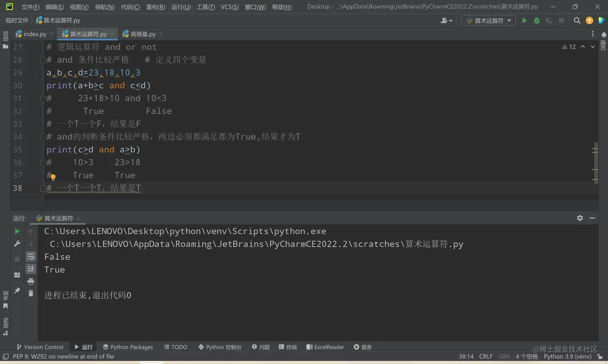
Task: Click the up-the-stack-trace arrow
Action: [31, 232]
